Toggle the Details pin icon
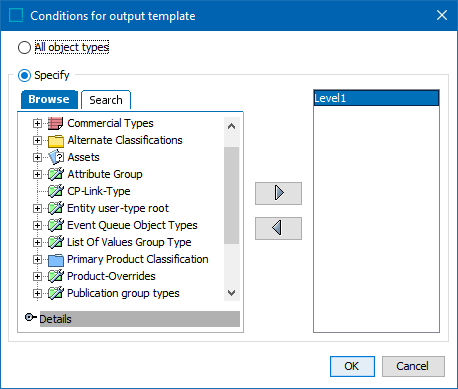This screenshot has width=458, height=389. click(30, 317)
